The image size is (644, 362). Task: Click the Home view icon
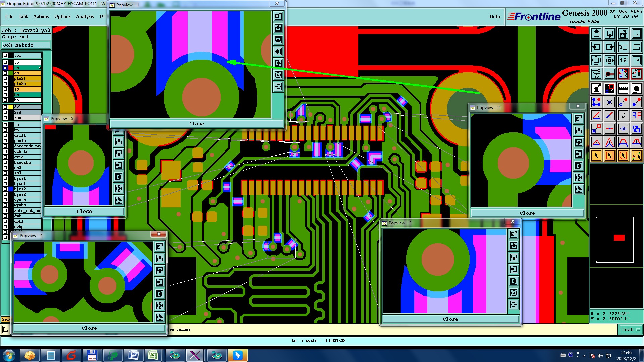pos(623,34)
